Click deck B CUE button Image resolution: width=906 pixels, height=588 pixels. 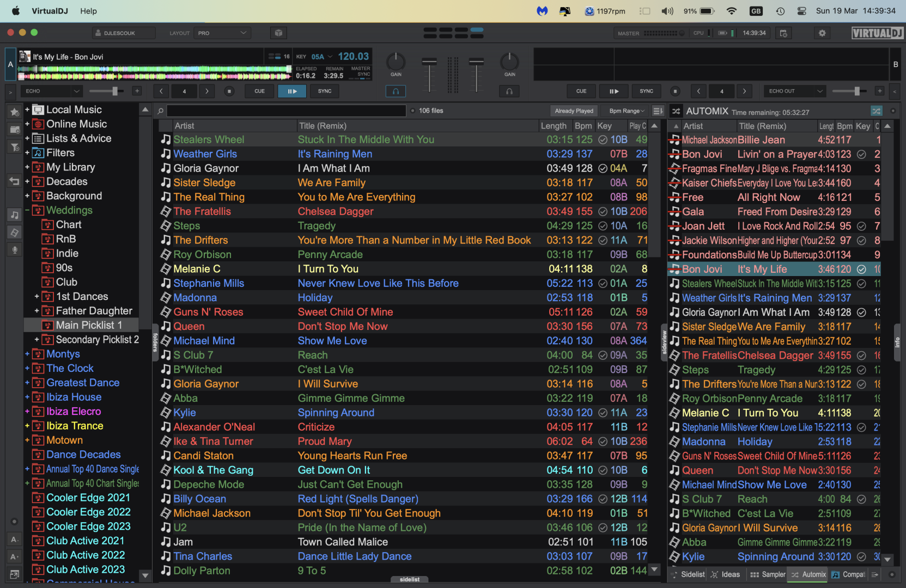(581, 91)
